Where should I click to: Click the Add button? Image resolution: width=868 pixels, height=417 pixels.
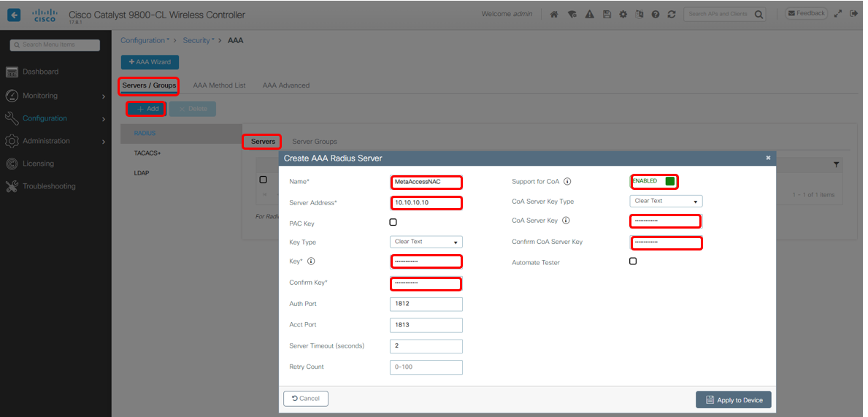tap(147, 109)
